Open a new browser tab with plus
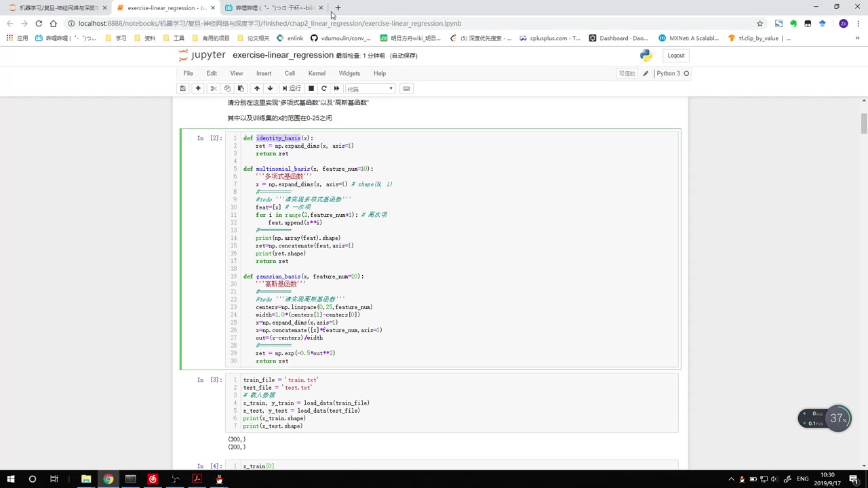Image resolution: width=868 pixels, height=488 pixels. (x=338, y=8)
